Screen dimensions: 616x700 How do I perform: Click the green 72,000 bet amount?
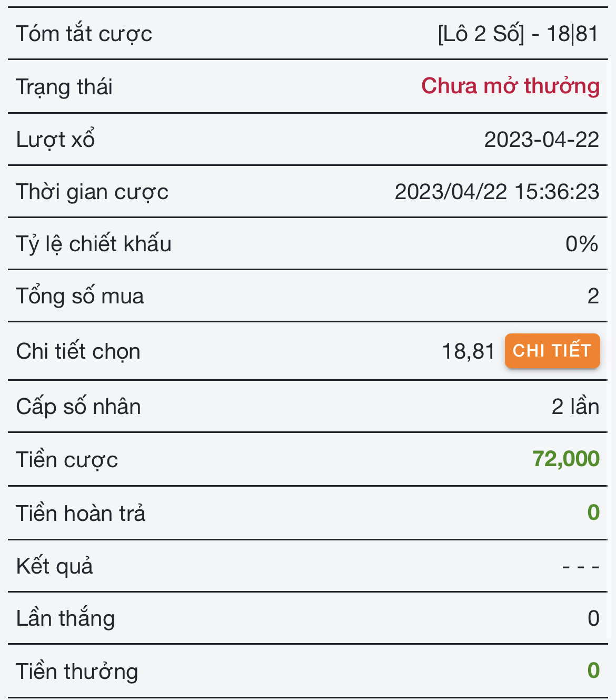point(565,459)
